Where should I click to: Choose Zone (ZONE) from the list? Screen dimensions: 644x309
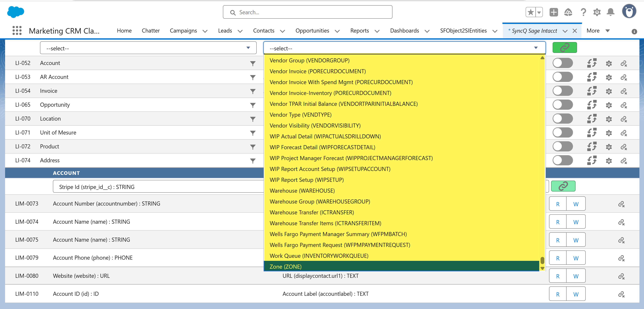pyautogui.click(x=401, y=267)
